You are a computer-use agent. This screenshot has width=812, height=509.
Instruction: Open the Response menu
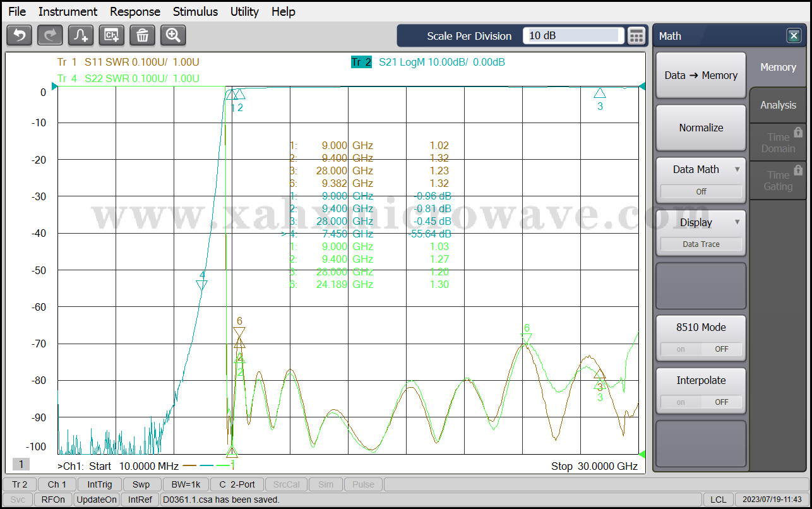click(x=135, y=11)
